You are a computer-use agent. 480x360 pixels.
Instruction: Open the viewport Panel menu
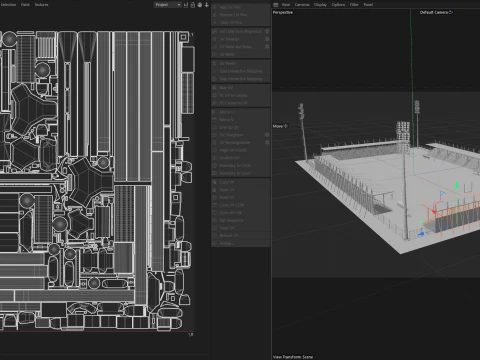click(368, 5)
